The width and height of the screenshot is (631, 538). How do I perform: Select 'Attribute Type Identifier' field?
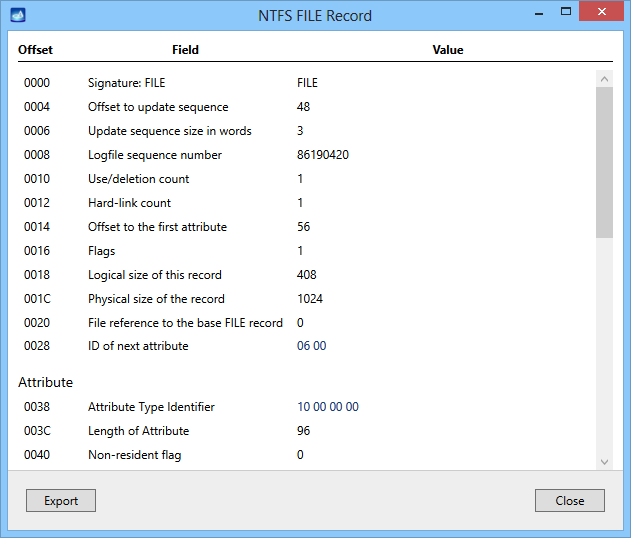point(151,407)
